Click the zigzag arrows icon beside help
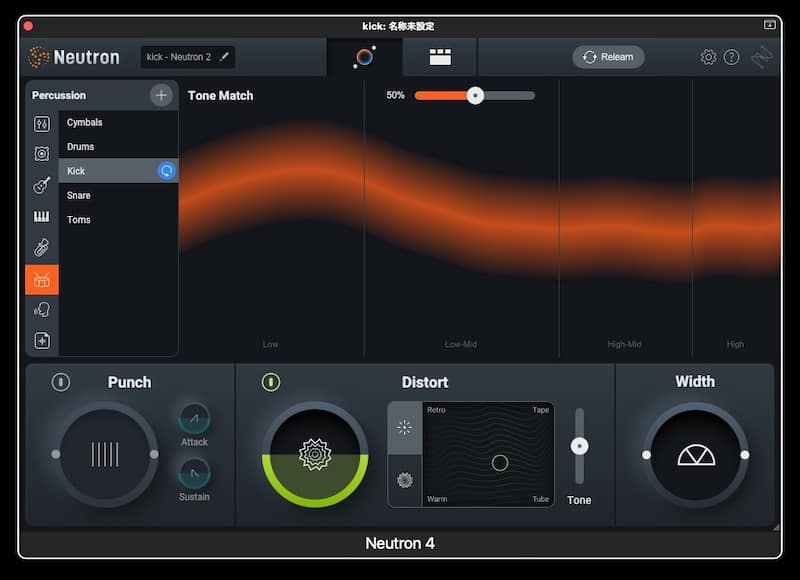The width and height of the screenshot is (800, 580). [762, 57]
